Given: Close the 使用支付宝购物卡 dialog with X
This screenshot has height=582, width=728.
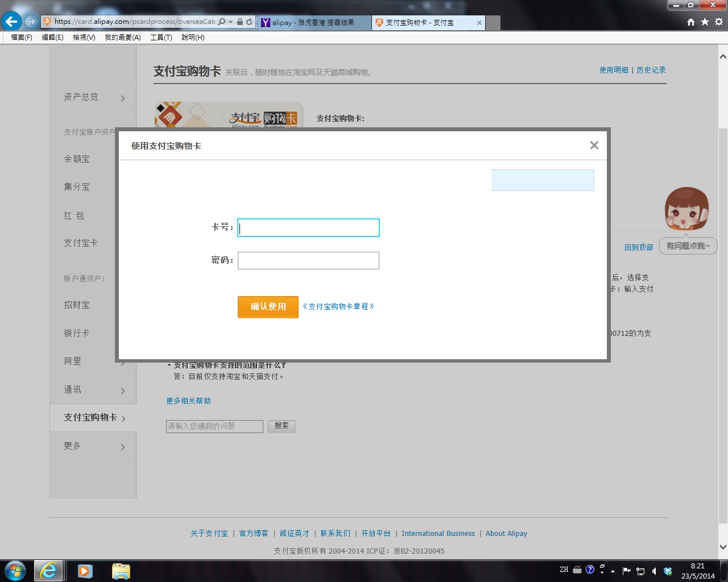Looking at the screenshot, I should pos(594,145).
